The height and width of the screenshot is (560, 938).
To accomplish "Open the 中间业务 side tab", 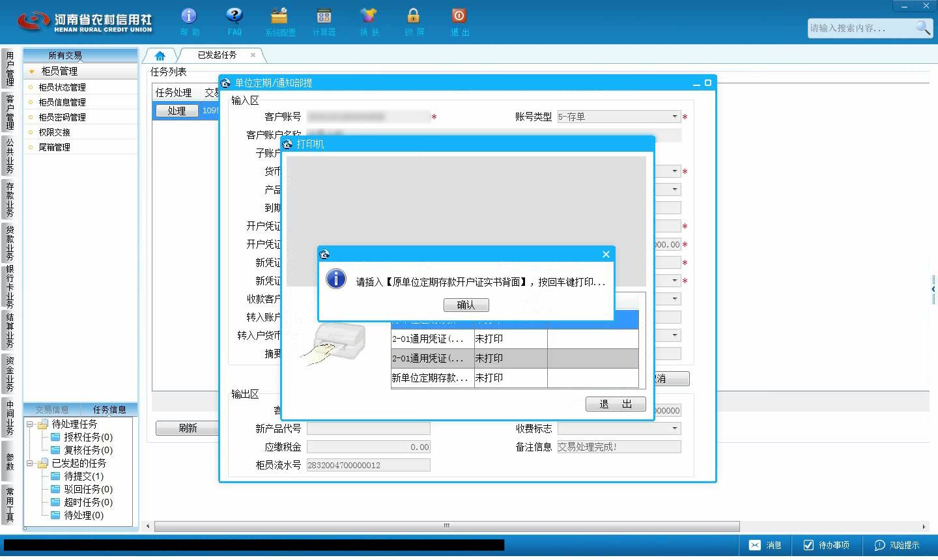I will coord(9,417).
